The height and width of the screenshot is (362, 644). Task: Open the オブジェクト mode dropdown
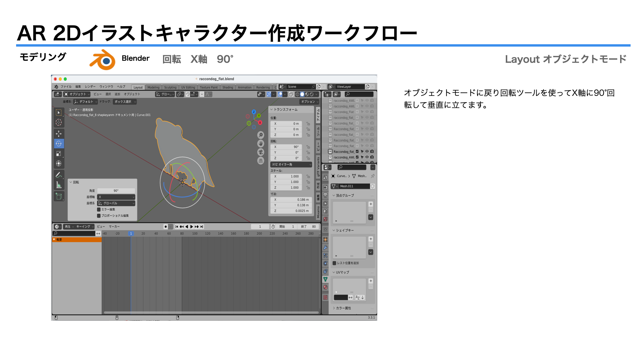click(x=77, y=95)
